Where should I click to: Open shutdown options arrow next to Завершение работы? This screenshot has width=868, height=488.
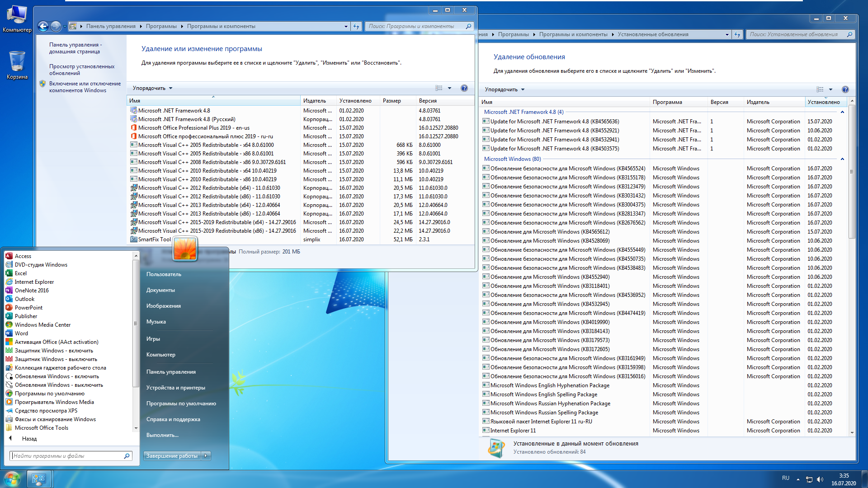(x=206, y=456)
